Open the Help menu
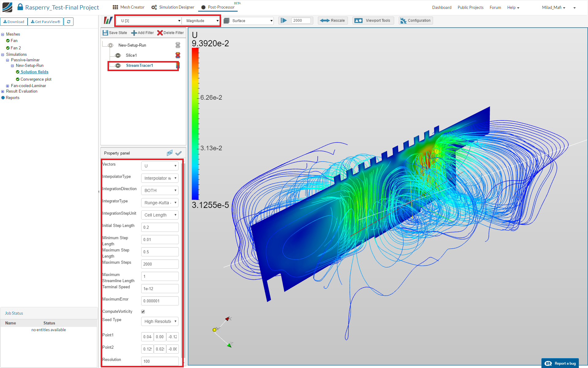 click(x=513, y=7)
